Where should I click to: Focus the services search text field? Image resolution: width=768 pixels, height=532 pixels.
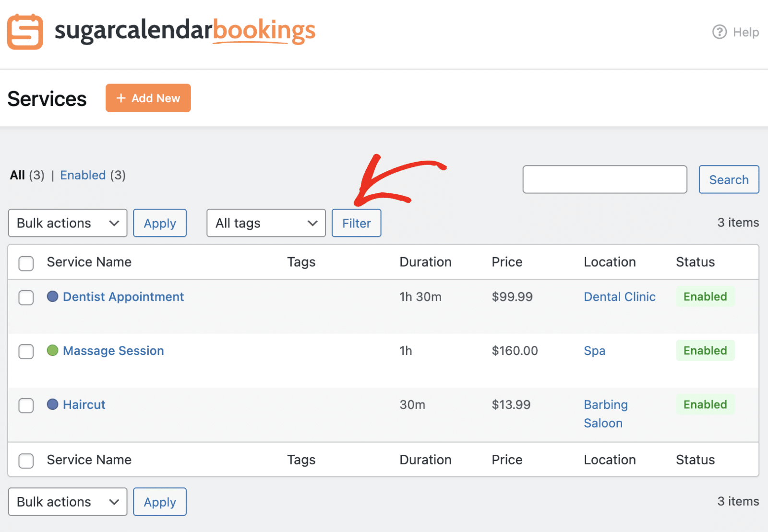tap(604, 180)
